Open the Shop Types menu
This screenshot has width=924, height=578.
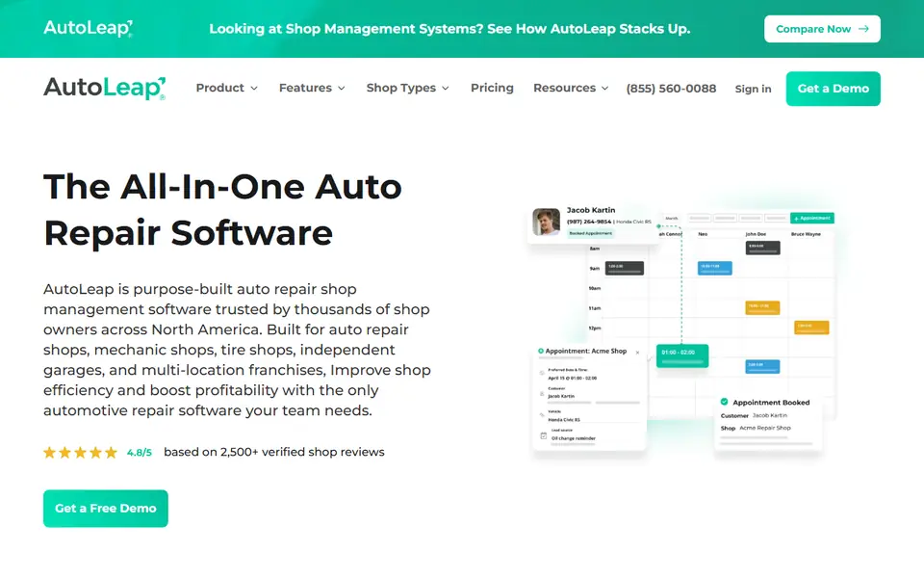pos(408,88)
